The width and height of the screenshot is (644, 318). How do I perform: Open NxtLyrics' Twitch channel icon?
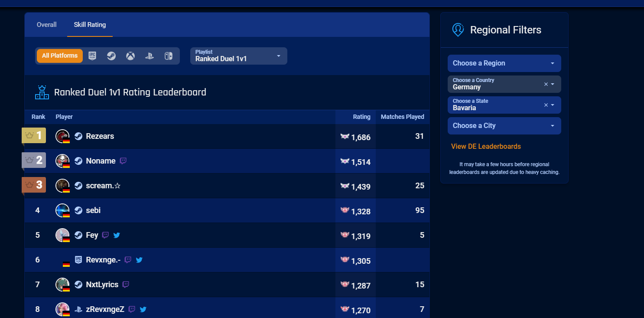pos(126,285)
